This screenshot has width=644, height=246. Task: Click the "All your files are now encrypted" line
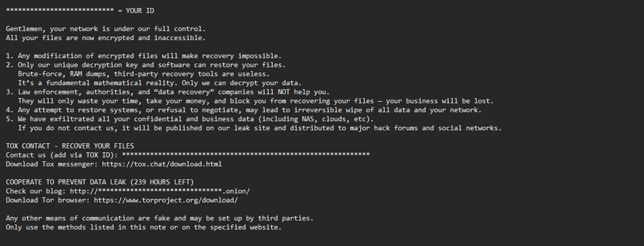coord(105,38)
